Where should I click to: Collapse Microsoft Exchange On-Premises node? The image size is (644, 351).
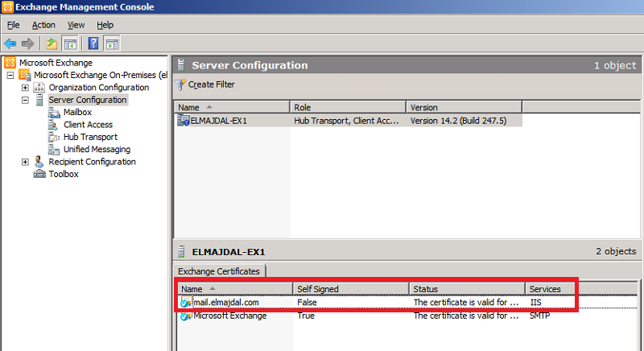pos(10,75)
